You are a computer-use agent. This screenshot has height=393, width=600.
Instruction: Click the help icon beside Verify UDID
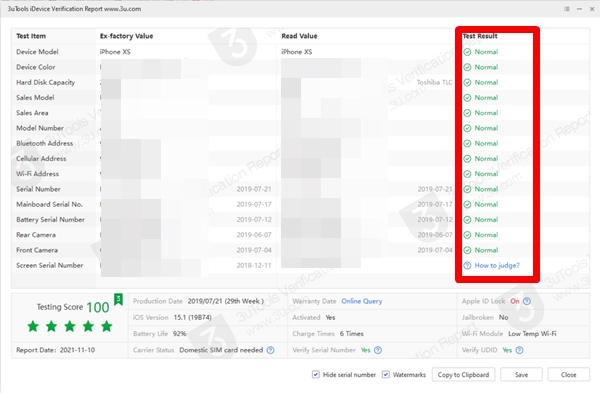click(x=519, y=350)
